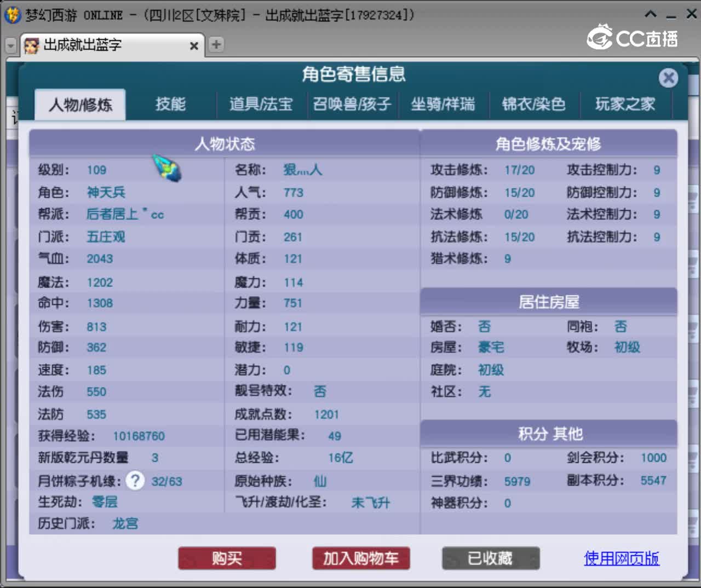Click the character name 神天兵
701x588 pixels.
(x=106, y=193)
